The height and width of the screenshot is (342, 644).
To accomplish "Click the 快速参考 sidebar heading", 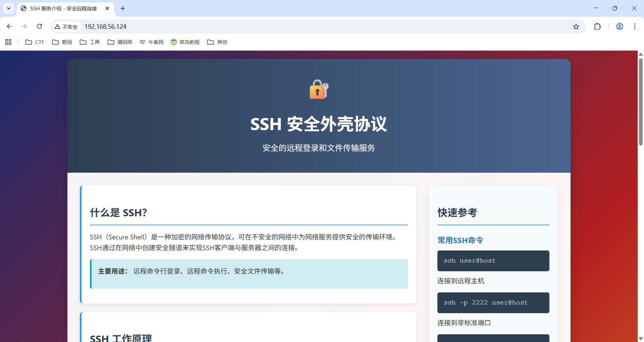I will coord(457,213).
